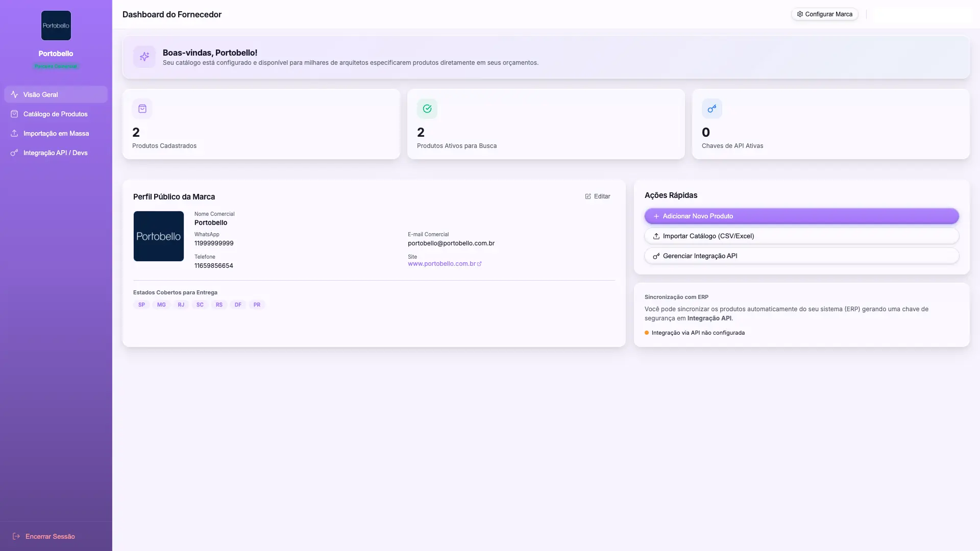Click the Portobello logo in the public profile card

point(159,236)
